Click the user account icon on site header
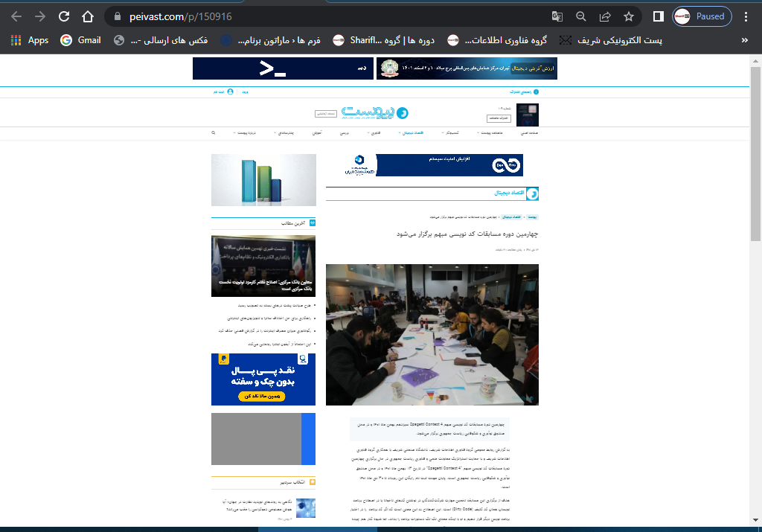This screenshot has height=532, width=762. (x=230, y=92)
